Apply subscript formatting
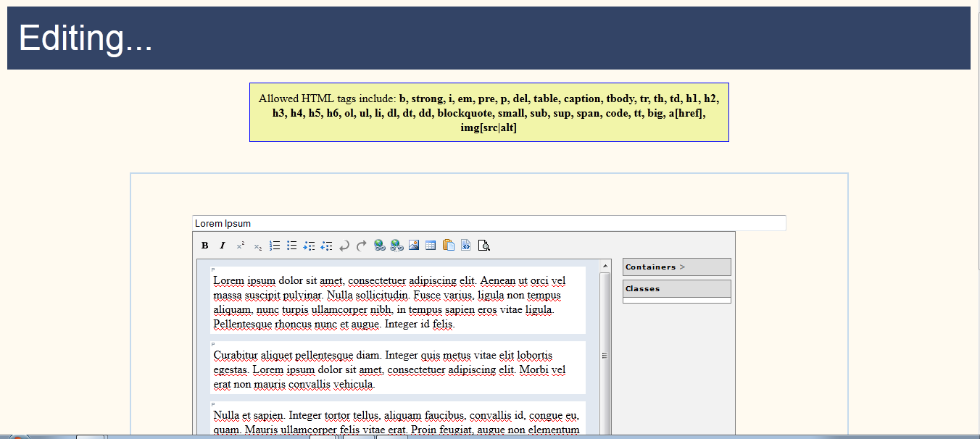The image size is (980, 439). pos(257,245)
